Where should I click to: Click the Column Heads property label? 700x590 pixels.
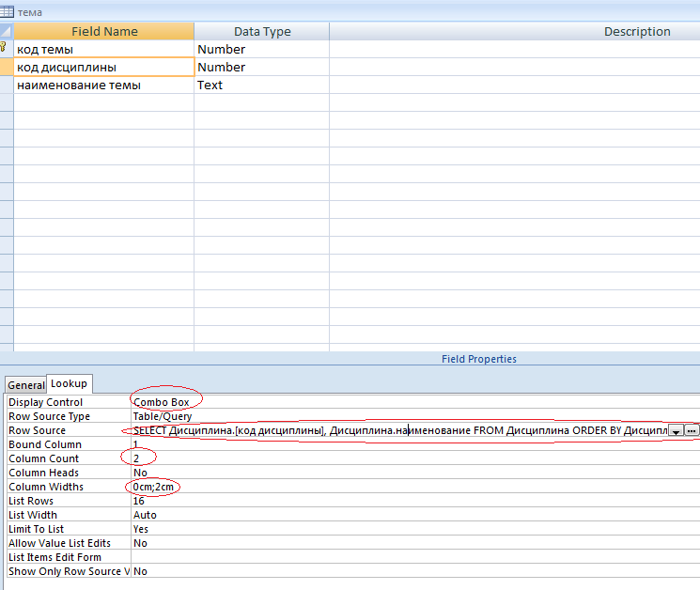pos(44,473)
